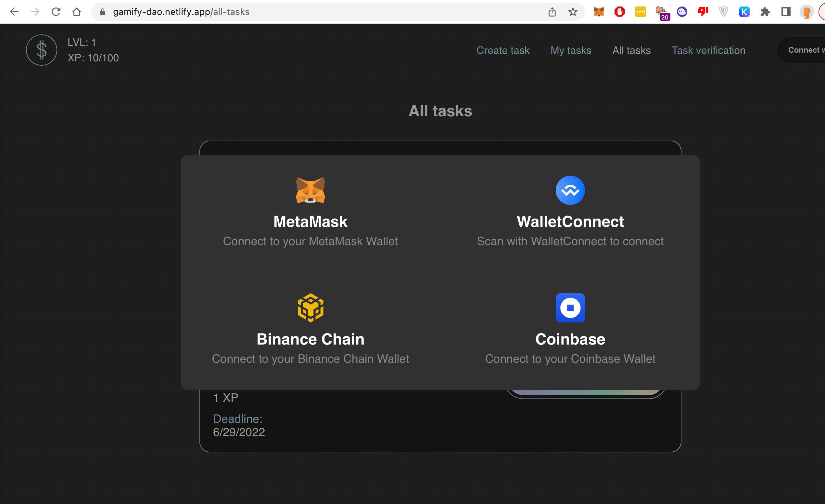The height and width of the screenshot is (504, 825).
Task: Click the dollar sign app logo icon
Action: click(41, 50)
